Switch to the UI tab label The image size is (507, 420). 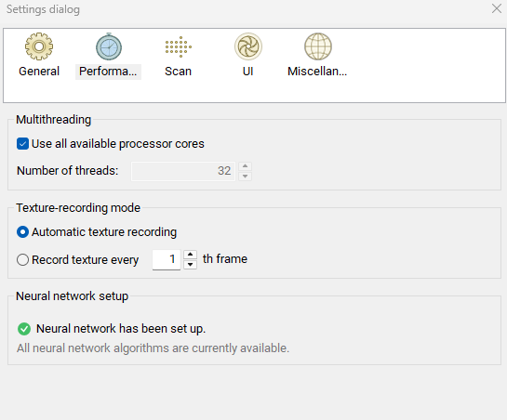click(x=248, y=71)
